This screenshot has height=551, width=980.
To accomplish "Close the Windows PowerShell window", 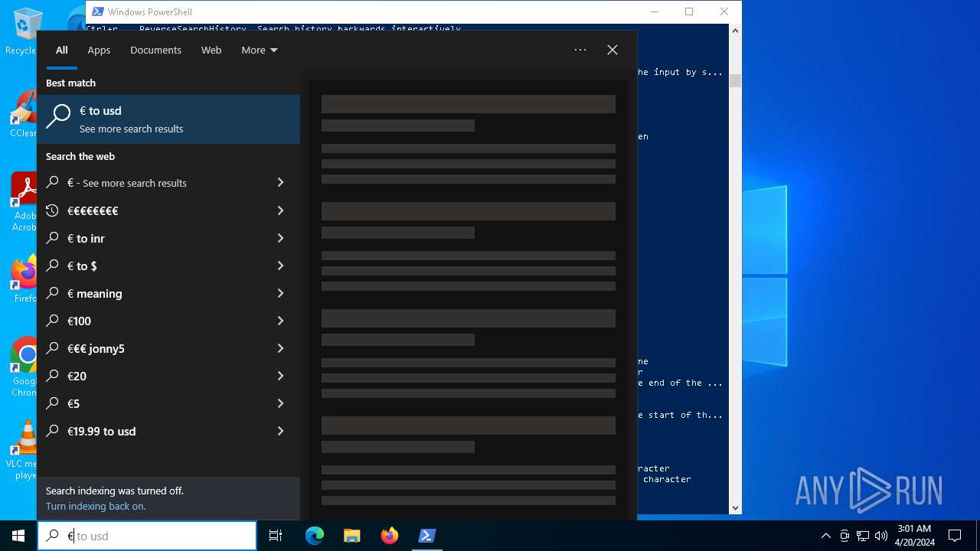I will pyautogui.click(x=724, y=11).
